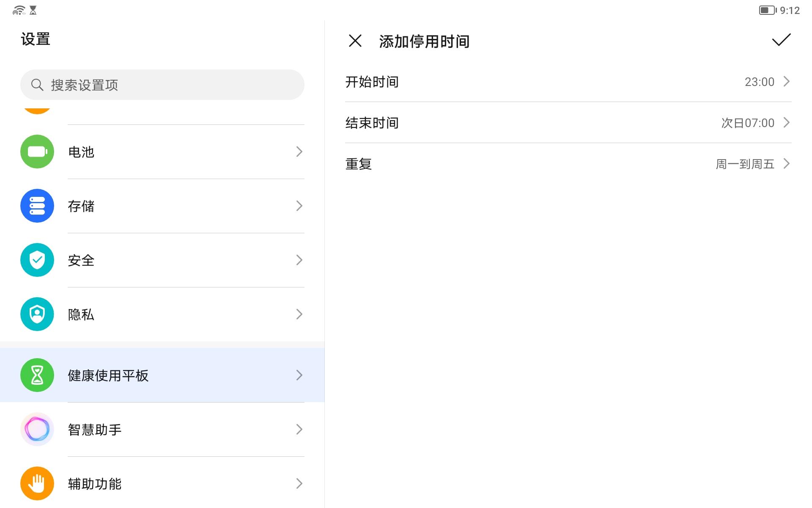
Task: Select the 存储 storage icon
Action: 37,206
